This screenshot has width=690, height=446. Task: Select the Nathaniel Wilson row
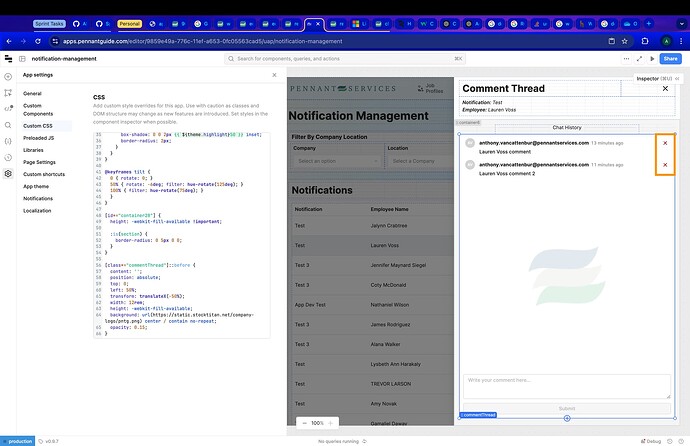pyautogui.click(x=372, y=305)
